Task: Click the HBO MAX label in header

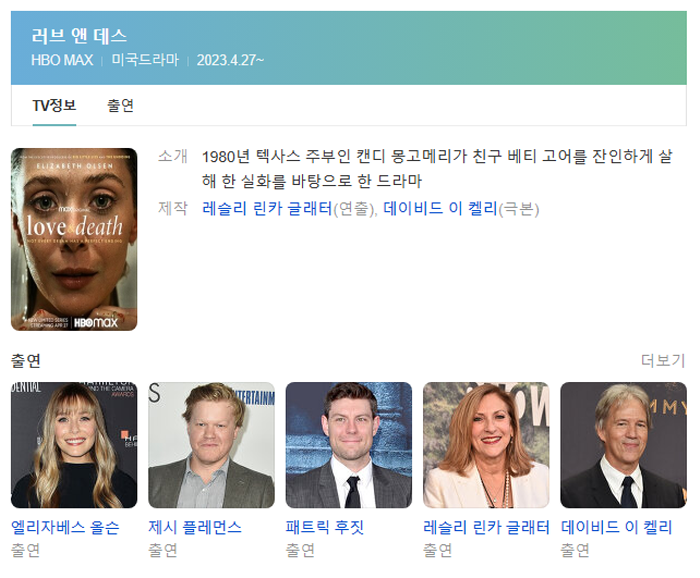Action: click(x=62, y=60)
